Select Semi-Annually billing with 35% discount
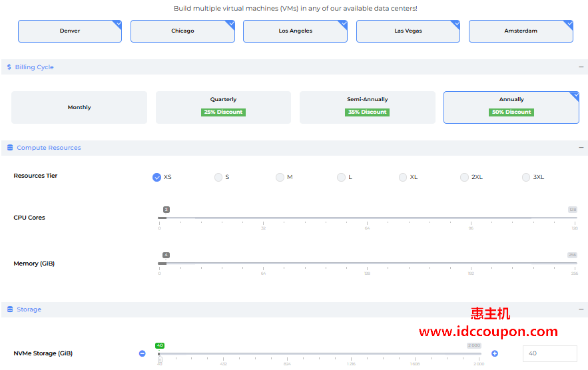Viewport: 588px width, 370px height. pos(367,107)
